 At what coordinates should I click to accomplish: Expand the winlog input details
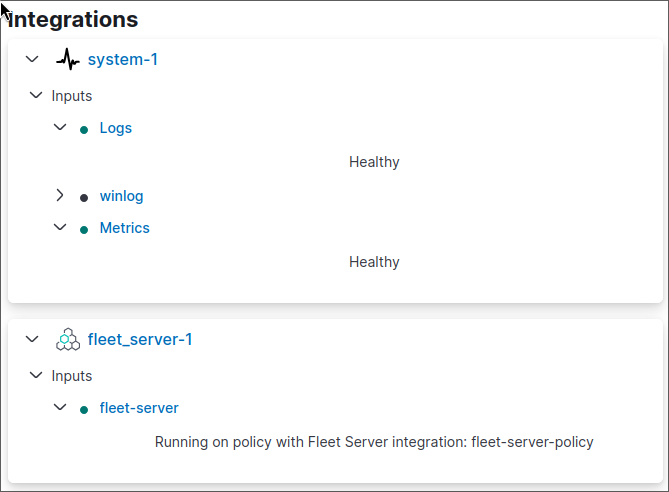click(x=60, y=195)
